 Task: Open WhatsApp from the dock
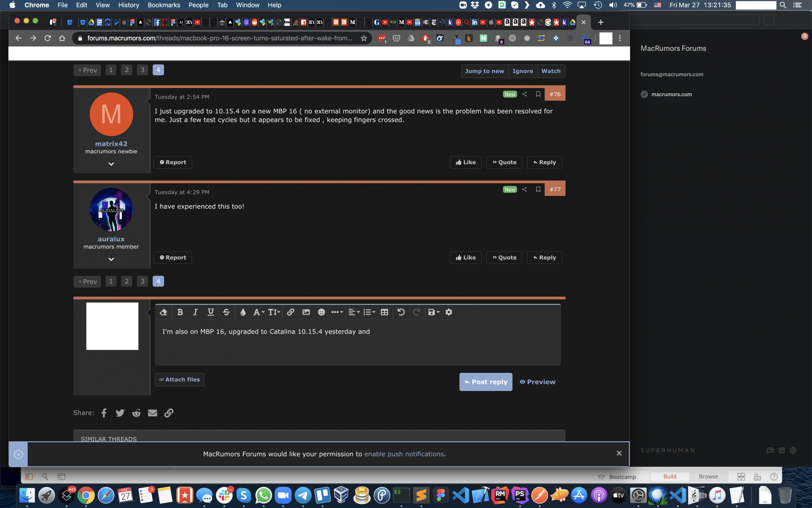[263, 495]
